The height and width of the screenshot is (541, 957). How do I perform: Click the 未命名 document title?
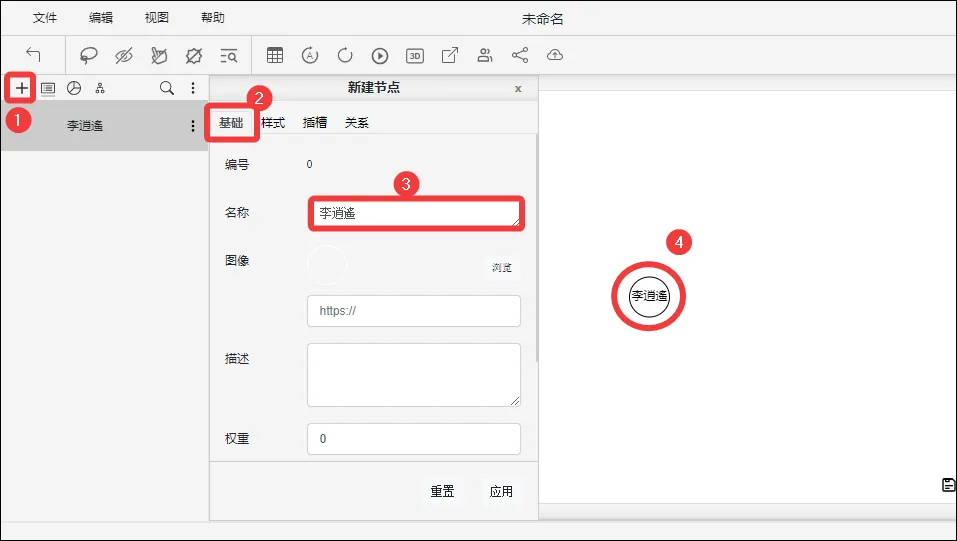542,19
